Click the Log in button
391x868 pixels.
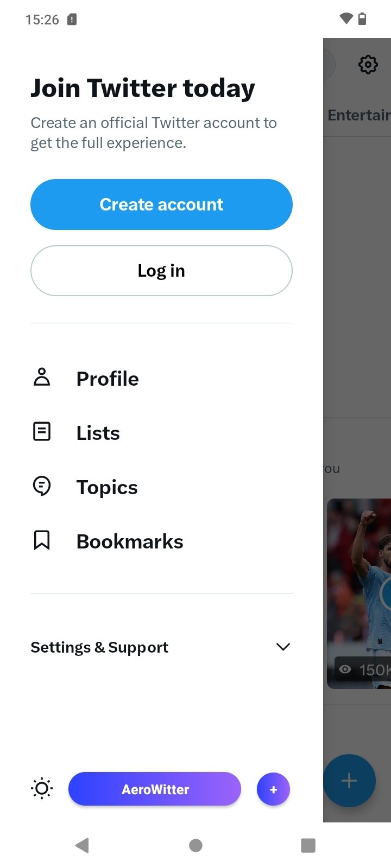pos(161,271)
